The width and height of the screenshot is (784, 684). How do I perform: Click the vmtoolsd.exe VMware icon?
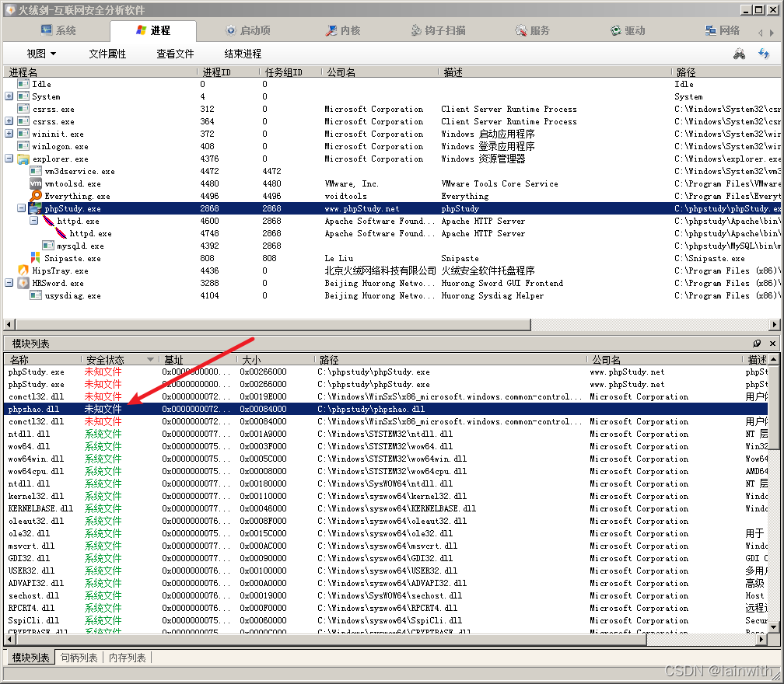click(36, 183)
